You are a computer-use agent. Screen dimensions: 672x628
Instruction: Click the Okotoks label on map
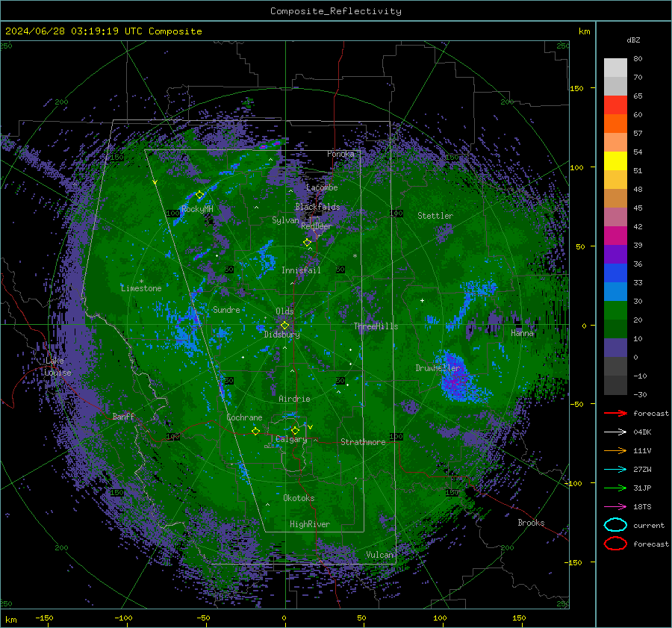(299, 498)
